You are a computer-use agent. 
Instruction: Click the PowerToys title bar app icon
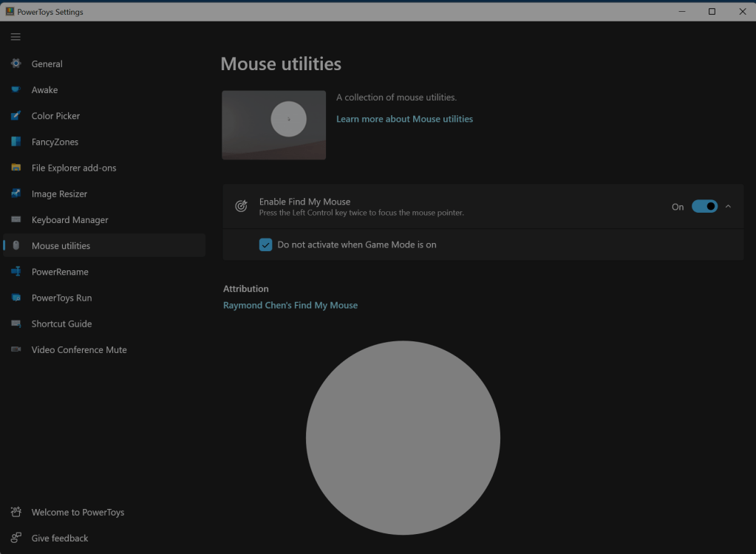click(x=10, y=12)
